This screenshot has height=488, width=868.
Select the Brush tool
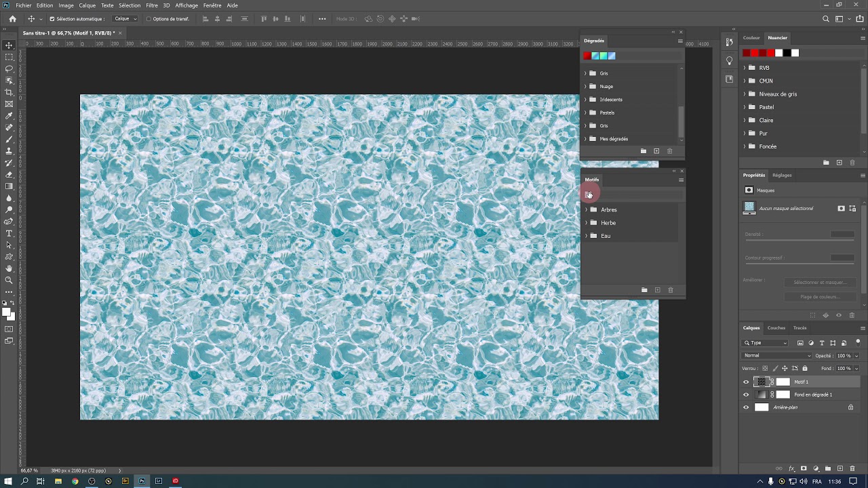click(9, 139)
